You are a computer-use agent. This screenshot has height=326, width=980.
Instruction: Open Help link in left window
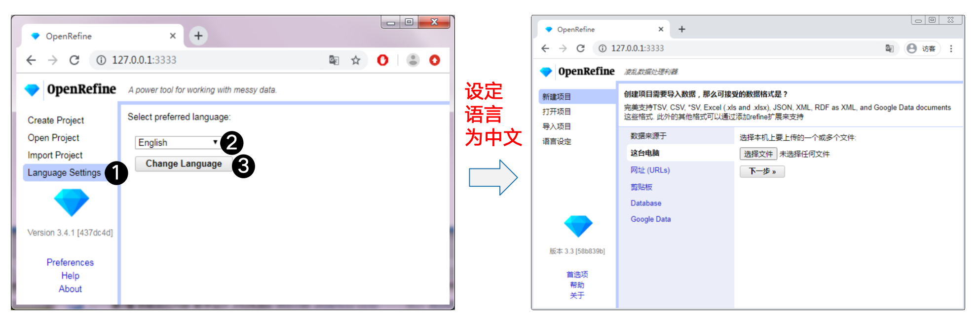70,276
